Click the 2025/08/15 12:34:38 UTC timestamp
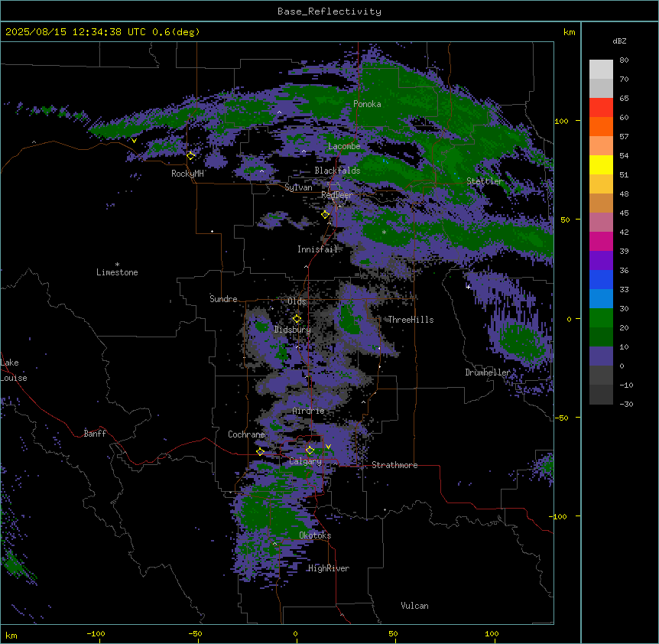 coord(102,32)
